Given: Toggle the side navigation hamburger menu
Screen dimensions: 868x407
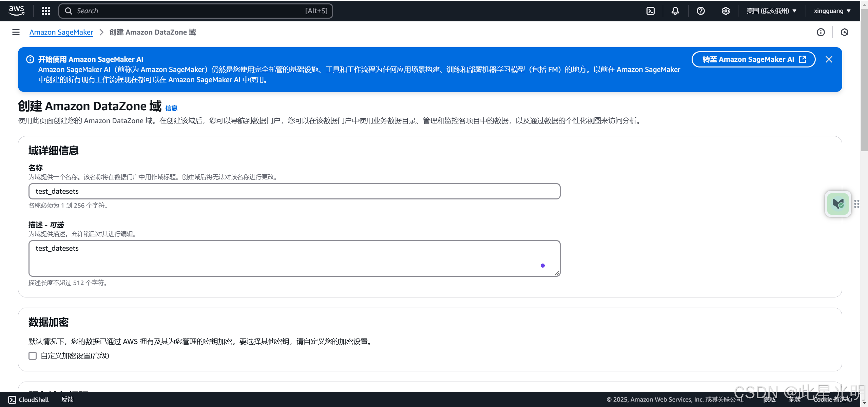Looking at the screenshot, I should pos(16,32).
